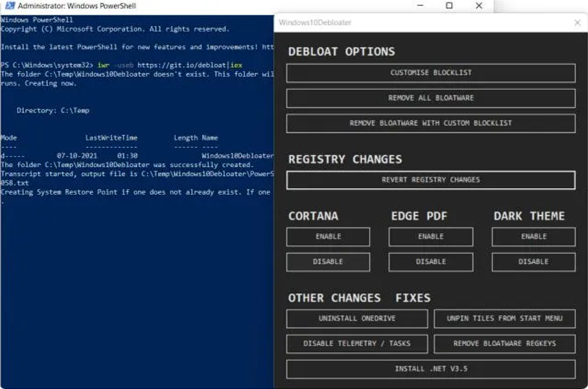Click the https://git.io/debloat URL in PowerShell
The height and width of the screenshot is (389, 588).
pyautogui.click(x=182, y=65)
